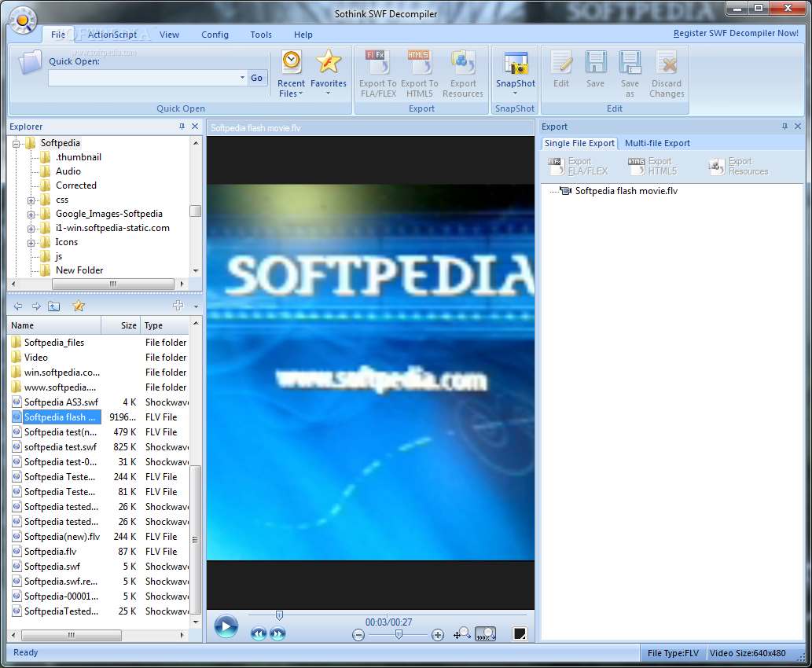Take a SnapShot with camera icon
Image resolution: width=812 pixels, height=668 pixels.
(x=516, y=63)
